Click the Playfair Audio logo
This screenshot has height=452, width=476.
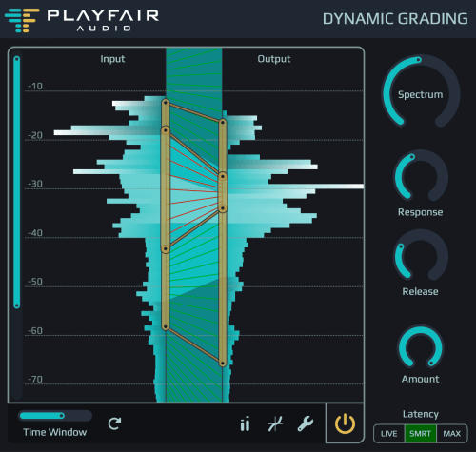coord(82,20)
